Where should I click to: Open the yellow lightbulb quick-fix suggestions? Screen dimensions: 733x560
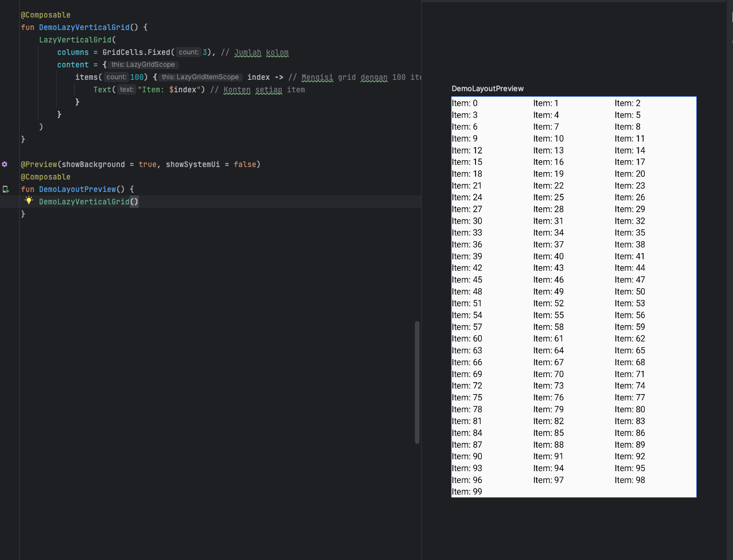click(x=29, y=200)
